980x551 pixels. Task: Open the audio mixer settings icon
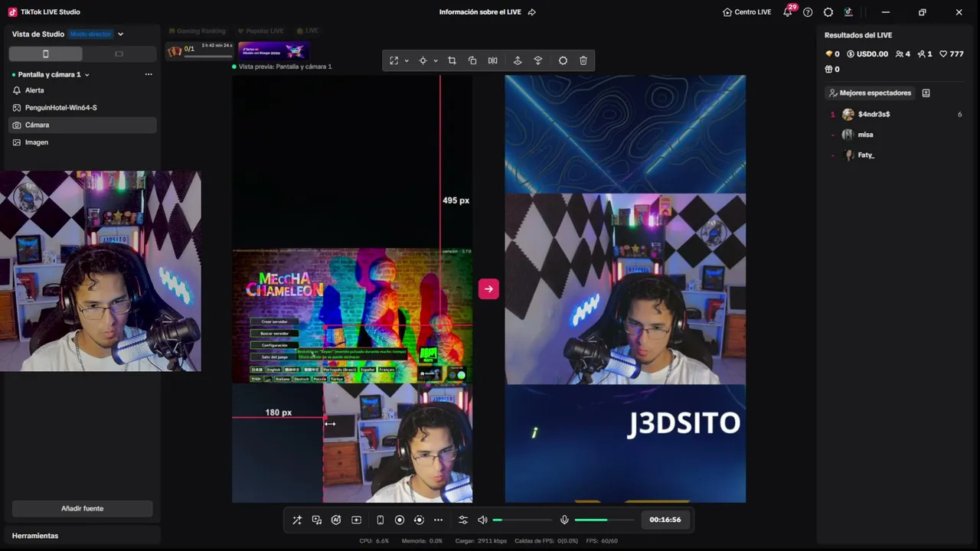[x=463, y=520]
